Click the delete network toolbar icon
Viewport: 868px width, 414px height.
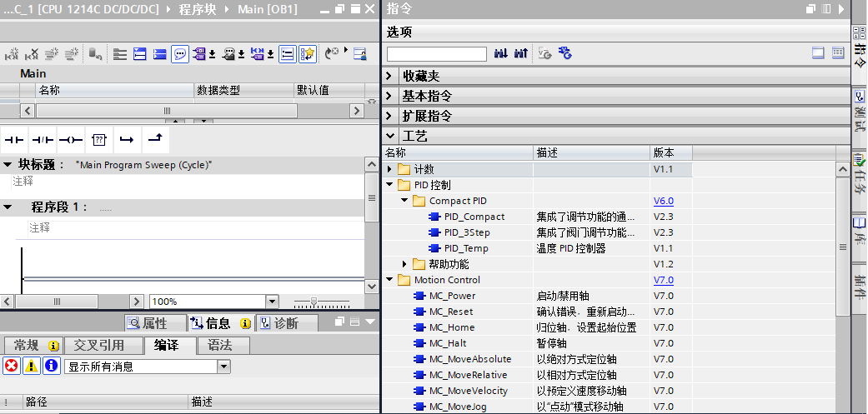pyautogui.click(x=32, y=53)
